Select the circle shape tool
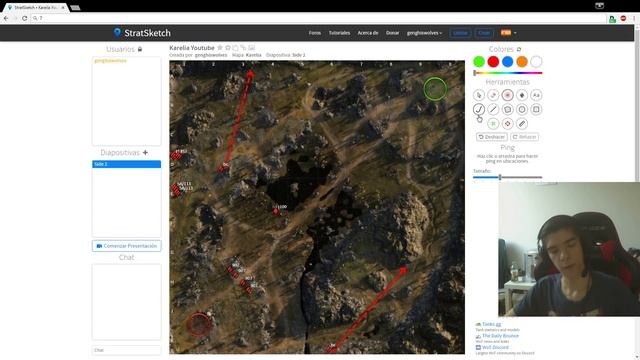This screenshot has width=640, height=360. tap(522, 109)
